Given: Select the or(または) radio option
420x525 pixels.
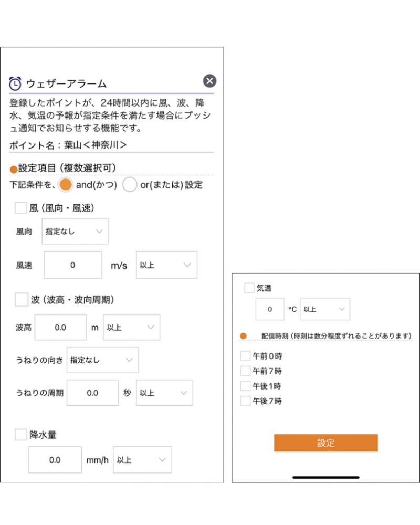Looking at the screenshot, I should (130, 184).
